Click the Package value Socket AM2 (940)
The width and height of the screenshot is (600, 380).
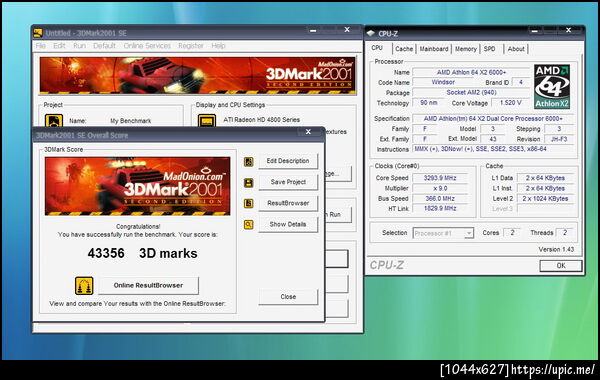tap(471, 93)
